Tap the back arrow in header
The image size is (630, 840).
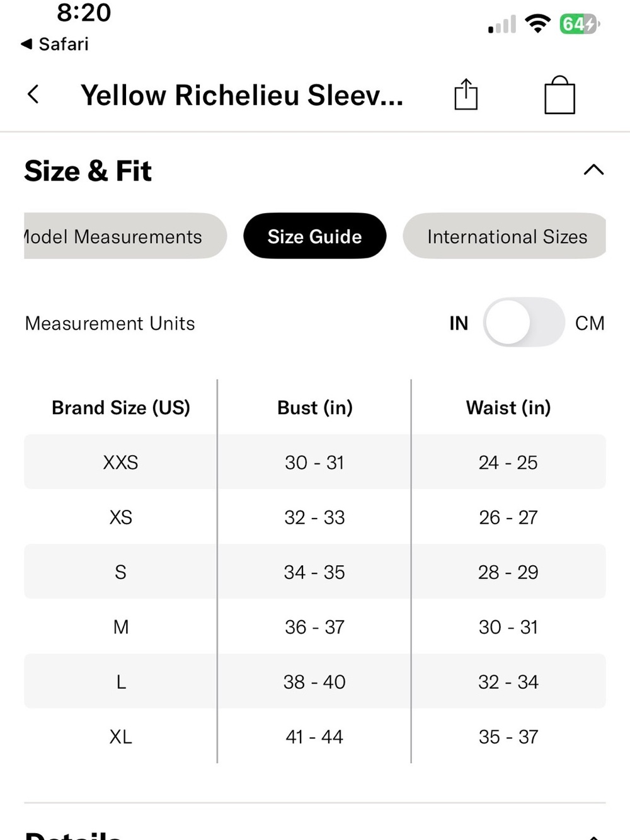(33, 95)
